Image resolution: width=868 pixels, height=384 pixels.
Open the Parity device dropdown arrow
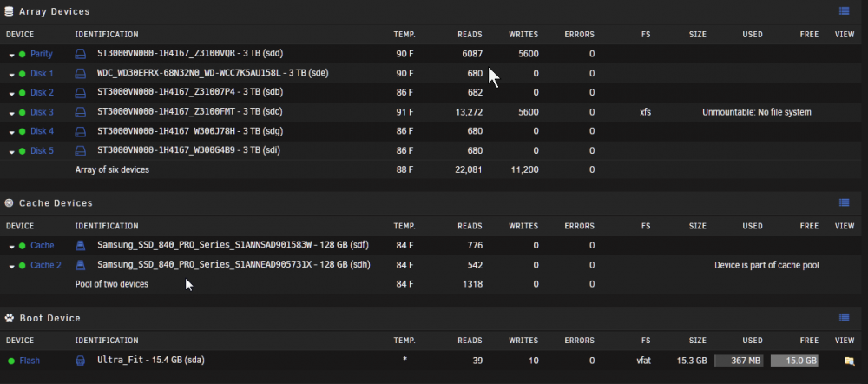coord(11,55)
